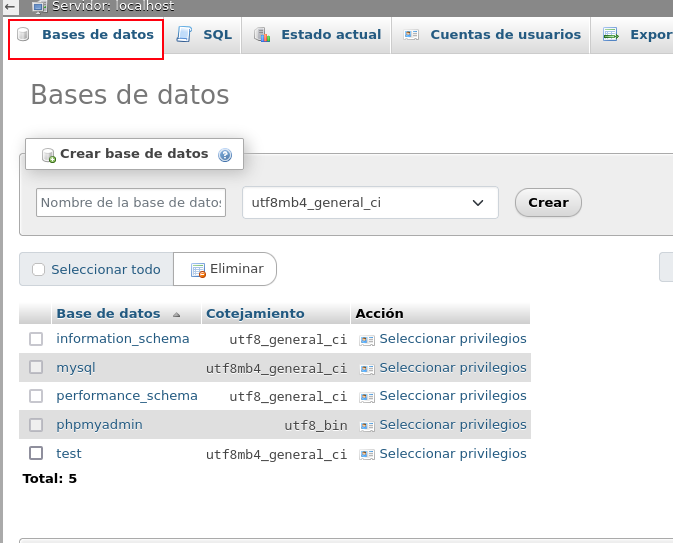Screen dimensions: 673x543
Task: Mark the phpmyadmin row checkbox
Action: 36,425
